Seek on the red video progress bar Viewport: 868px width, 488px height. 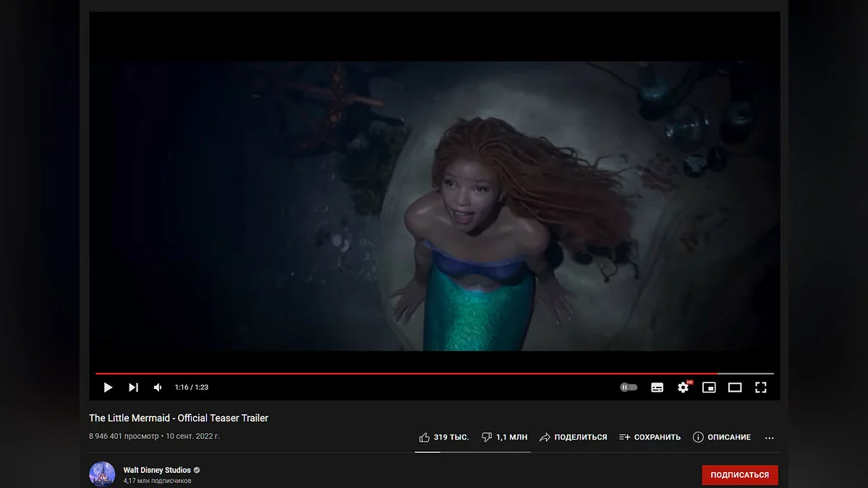434,374
